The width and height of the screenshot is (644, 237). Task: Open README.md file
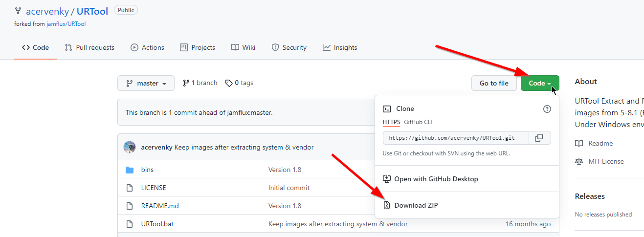160,206
